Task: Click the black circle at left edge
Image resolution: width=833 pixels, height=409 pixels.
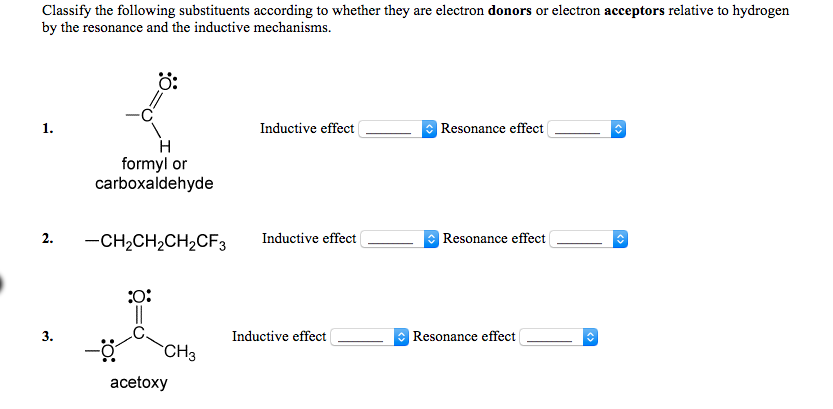Action: coord(2,284)
